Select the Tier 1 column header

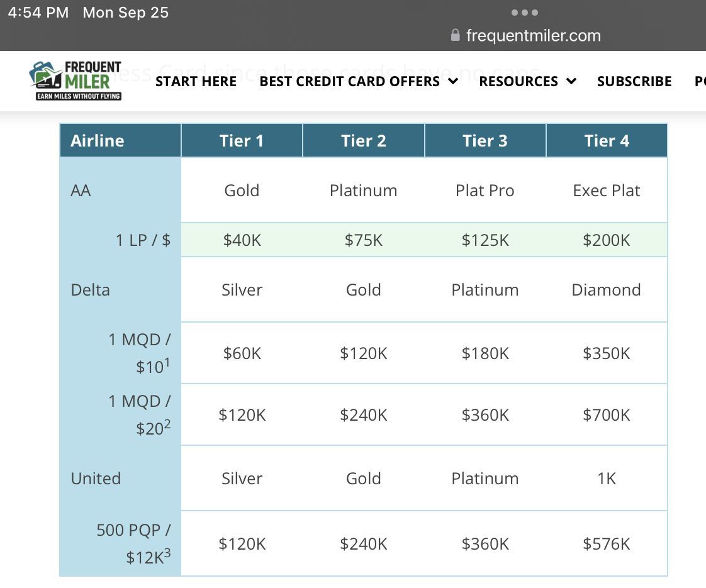pos(242,140)
